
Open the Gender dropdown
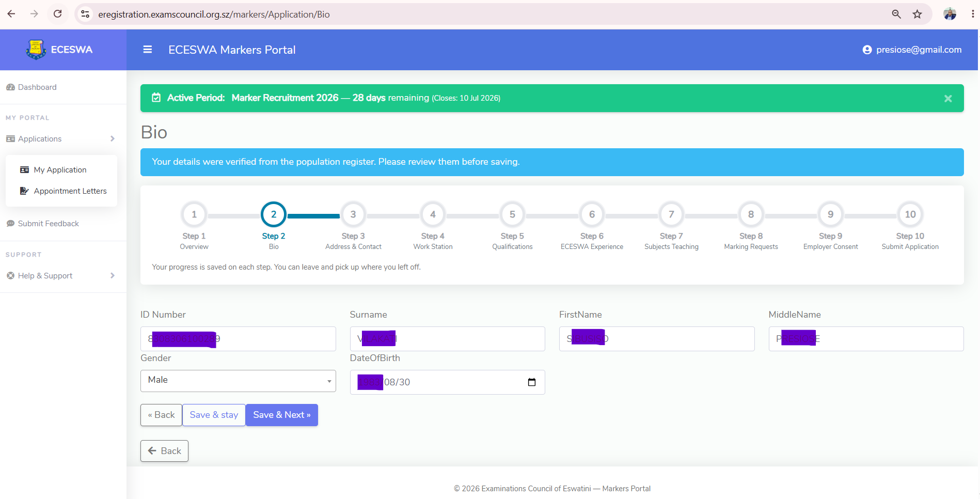238,381
